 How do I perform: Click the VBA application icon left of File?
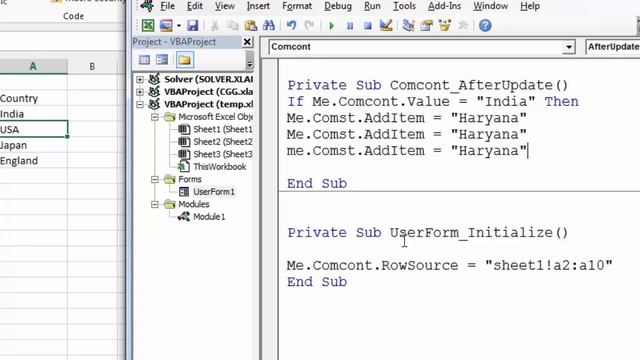point(147,6)
